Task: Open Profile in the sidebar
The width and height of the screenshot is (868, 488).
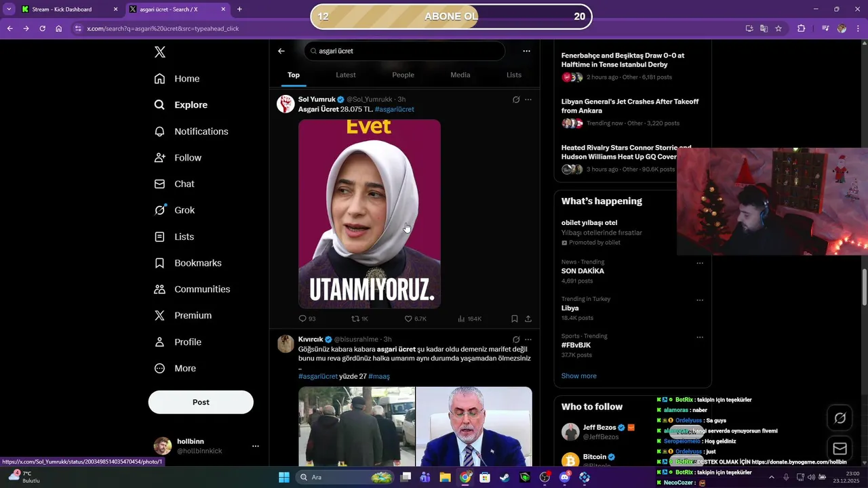Action: 178,342
